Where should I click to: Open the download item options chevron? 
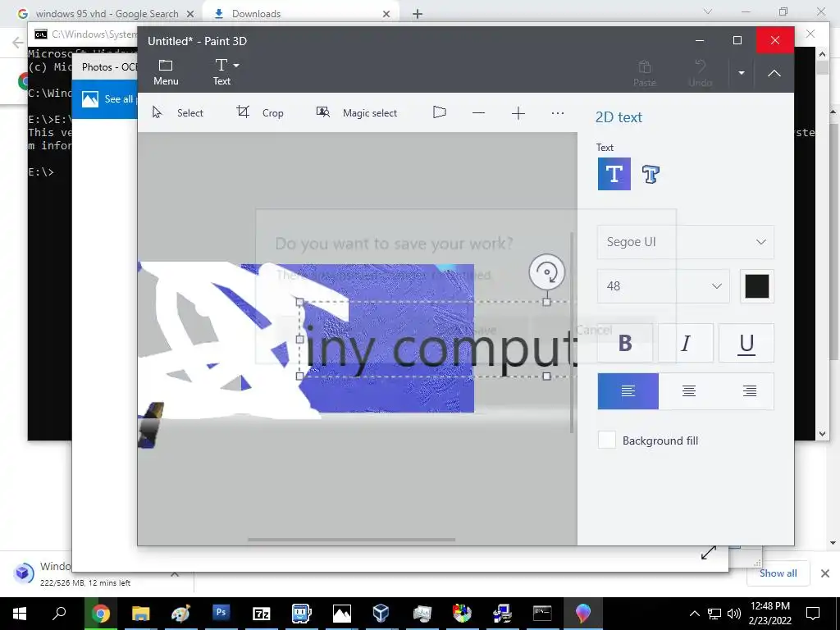point(175,573)
